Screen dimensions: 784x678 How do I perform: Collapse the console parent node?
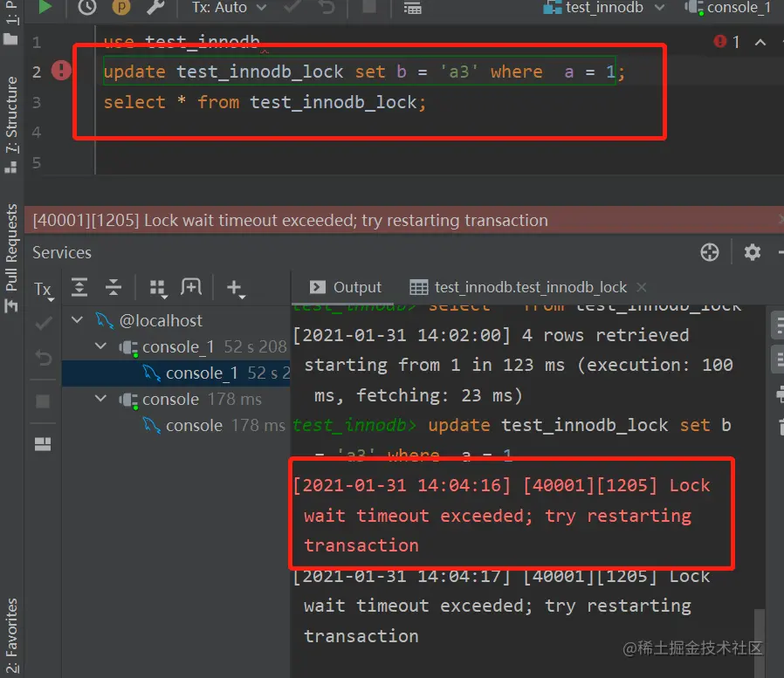(100, 398)
